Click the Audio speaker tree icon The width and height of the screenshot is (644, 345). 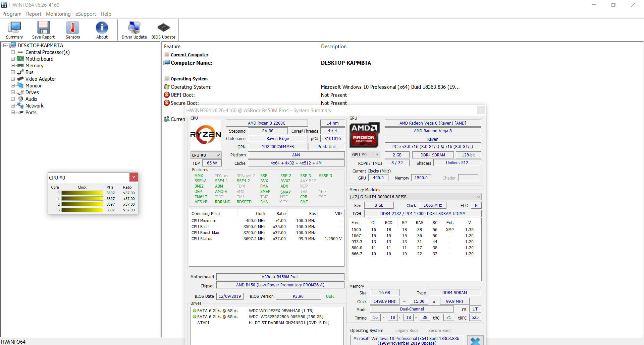pyautogui.click(x=20, y=99)
